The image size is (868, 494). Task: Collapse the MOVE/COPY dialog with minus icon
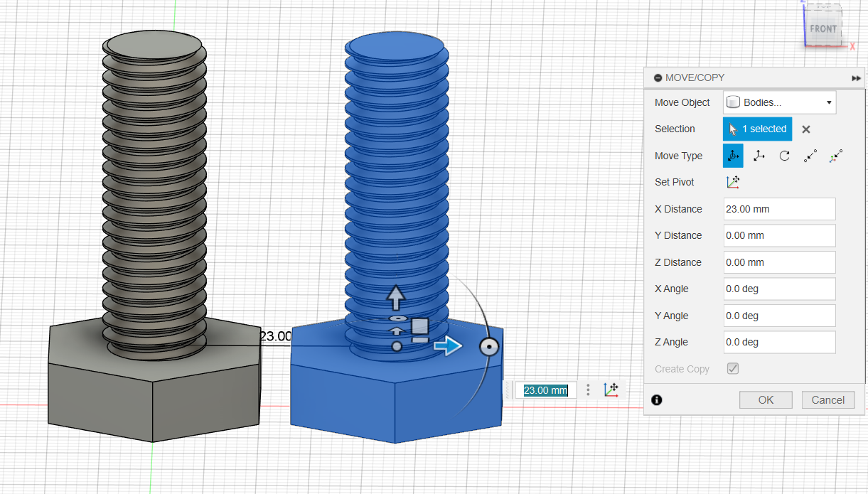pyautogui.click(x=658, y=77)
